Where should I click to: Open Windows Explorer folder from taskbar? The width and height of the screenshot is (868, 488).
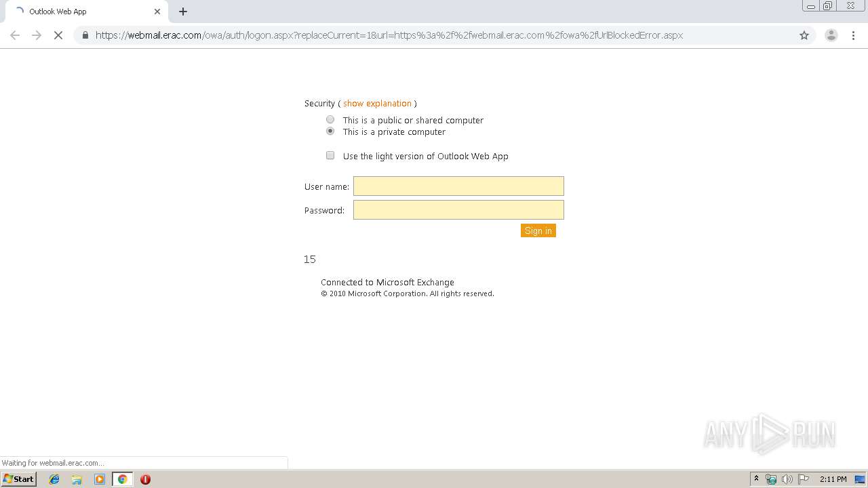(x=77, y=479)
